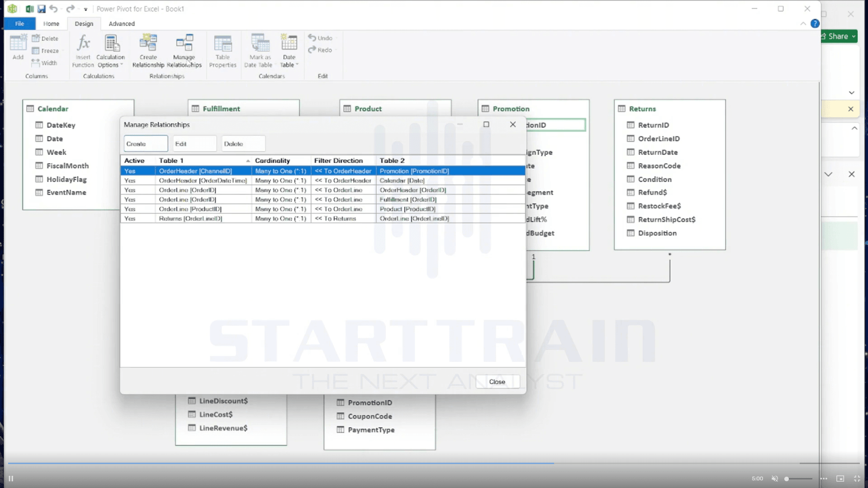Select the Returns [OrderLineID] relationship row
Screen dimensions: 868x488
(323, 218)
